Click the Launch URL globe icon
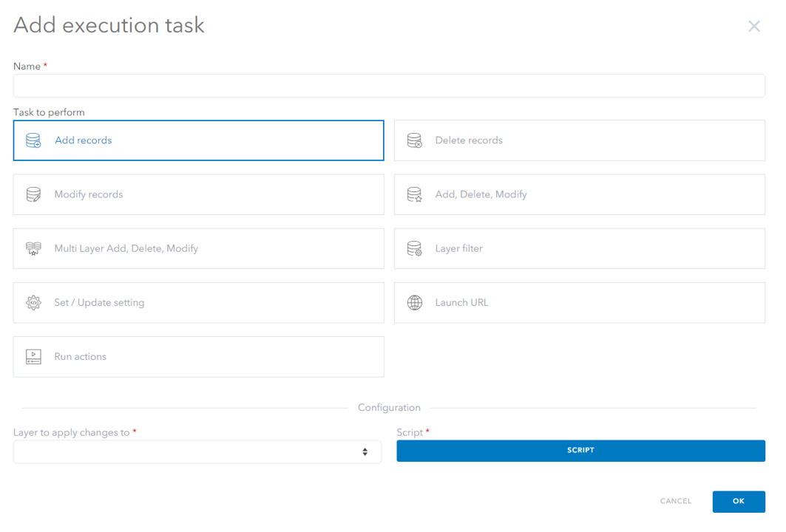The image size is (786, 532). 414,303
